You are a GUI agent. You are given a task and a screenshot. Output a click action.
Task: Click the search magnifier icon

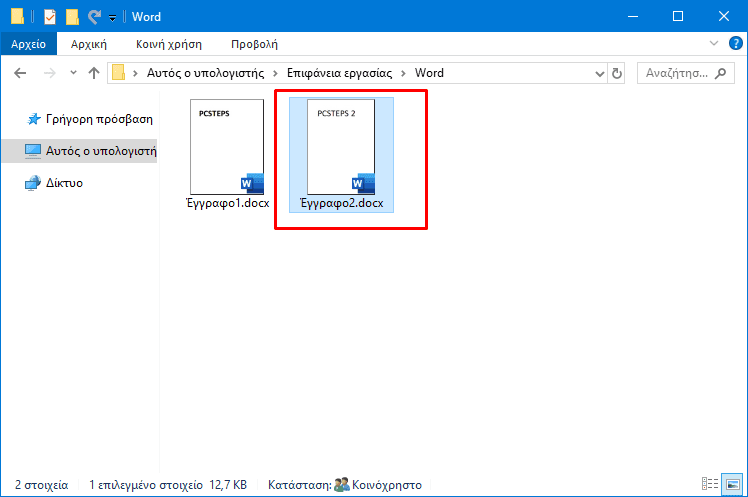click(721, 73)
